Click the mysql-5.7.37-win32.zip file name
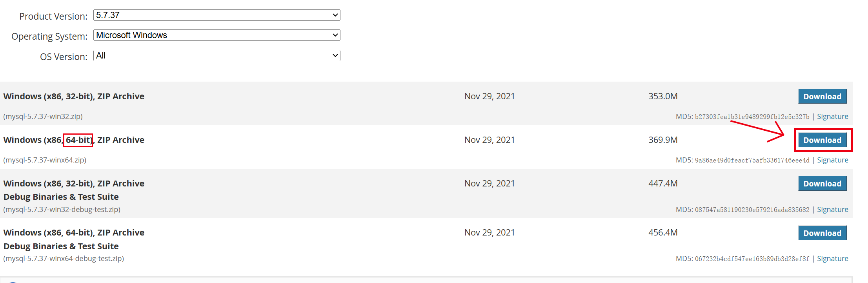Image resolution: width=868 pixels, height=283 pixels. (43, 117)
